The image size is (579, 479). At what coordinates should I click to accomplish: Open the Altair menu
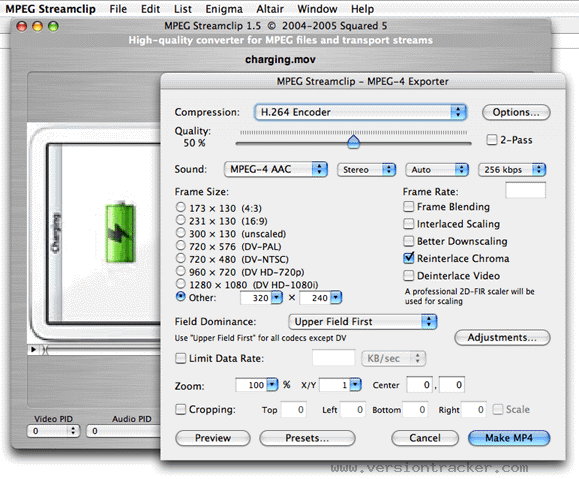point(270,9)
